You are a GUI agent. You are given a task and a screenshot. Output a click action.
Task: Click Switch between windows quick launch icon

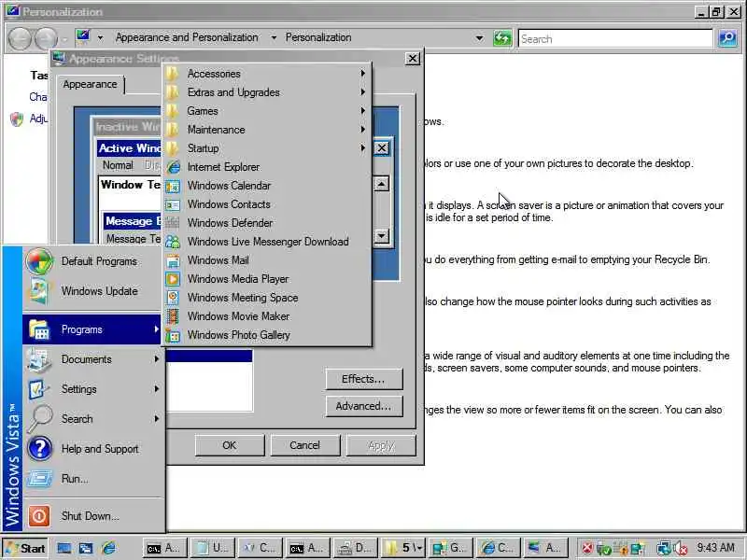tap(86, 548)
